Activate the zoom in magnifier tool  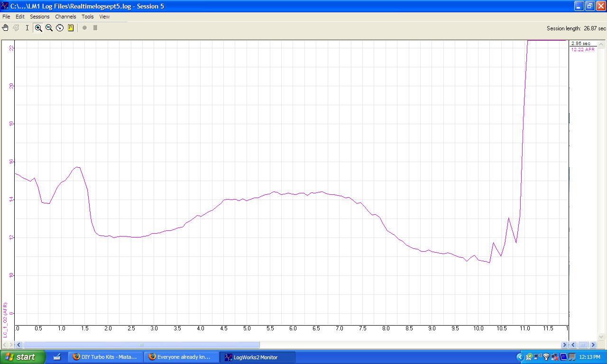click(x=38, y=28)
